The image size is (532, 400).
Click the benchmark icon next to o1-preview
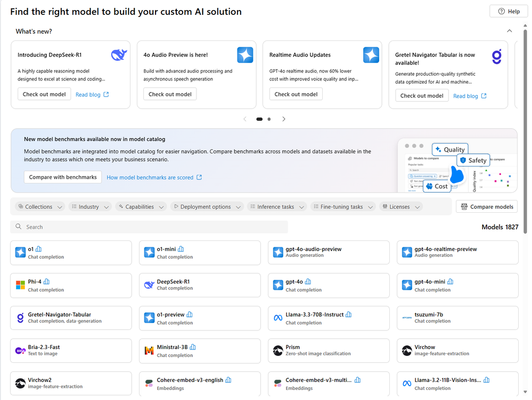tap(190, 314)
